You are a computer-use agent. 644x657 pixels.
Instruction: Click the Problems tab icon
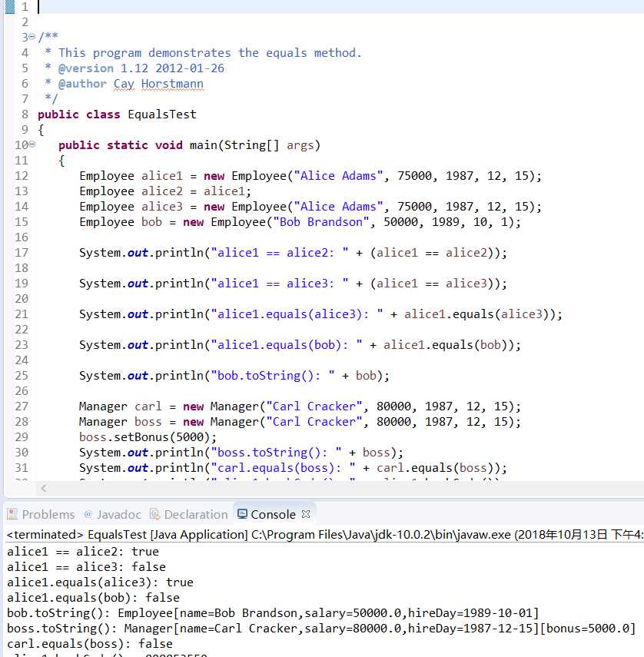tap(12, 514)
